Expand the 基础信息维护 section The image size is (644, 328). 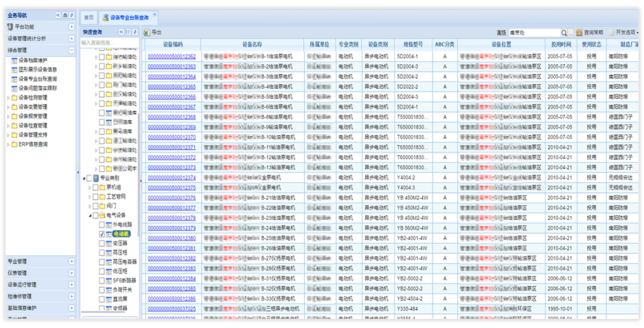coord(72,308)
